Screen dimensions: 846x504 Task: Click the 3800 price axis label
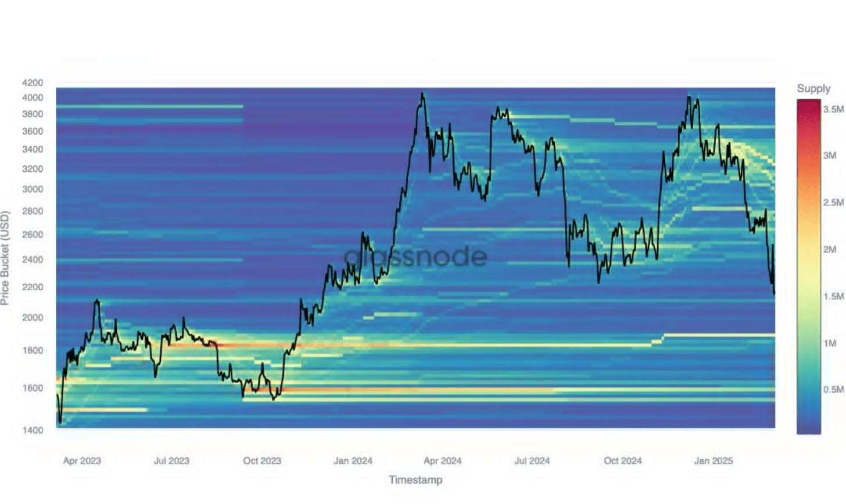(33, 114)
